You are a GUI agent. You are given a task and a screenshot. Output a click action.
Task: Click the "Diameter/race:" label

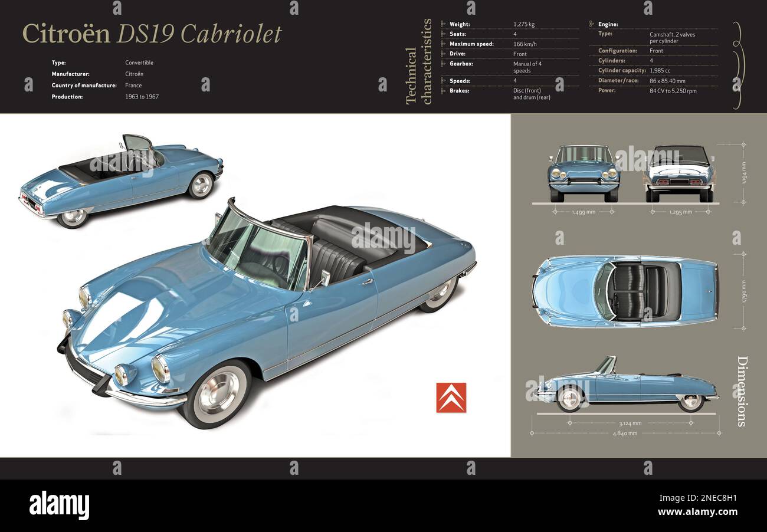tap(618, 80)
